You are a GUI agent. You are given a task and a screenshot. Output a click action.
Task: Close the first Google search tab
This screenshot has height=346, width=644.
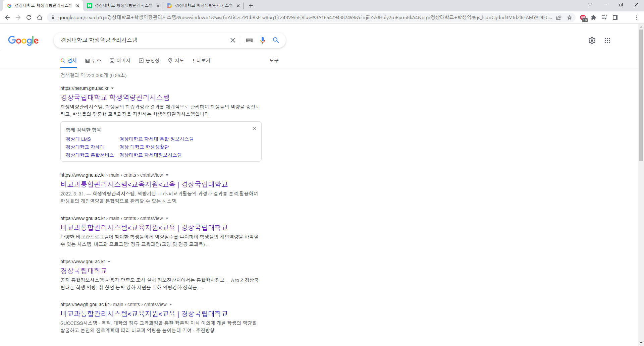[x=77, y=6]
